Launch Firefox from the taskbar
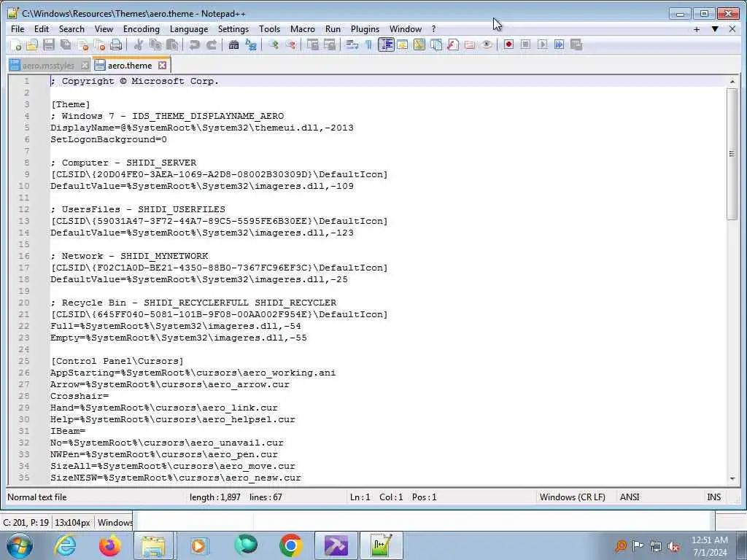 110,545
